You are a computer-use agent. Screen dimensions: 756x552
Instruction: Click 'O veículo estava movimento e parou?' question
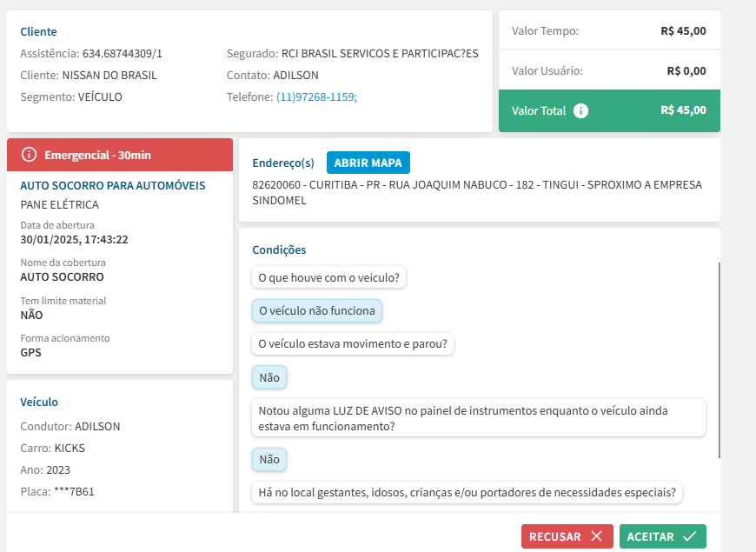353,343
